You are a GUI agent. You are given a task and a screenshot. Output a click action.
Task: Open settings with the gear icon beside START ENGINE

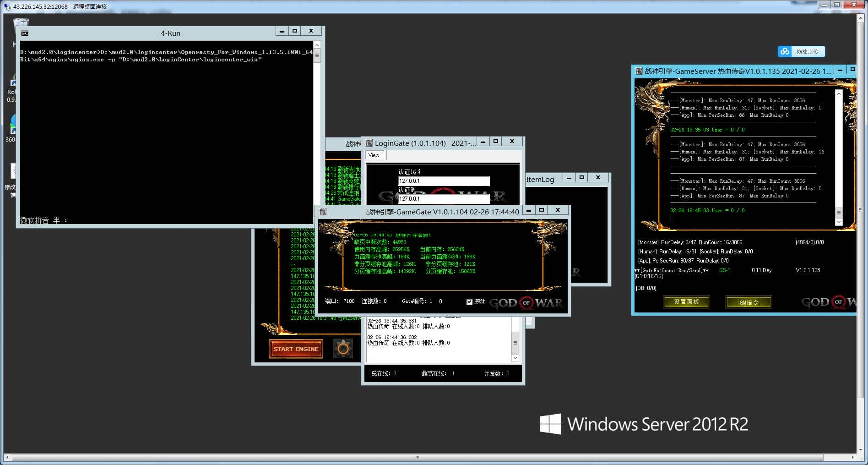click(x=343, y=349)
